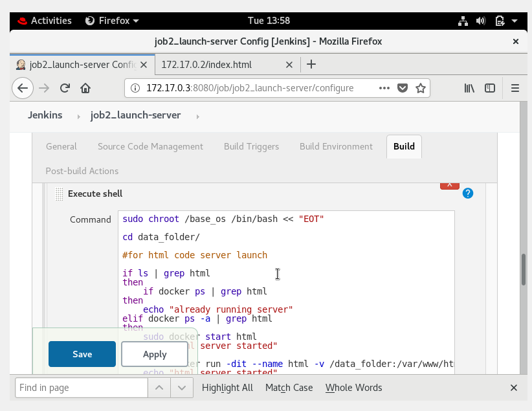The image size is (532, 411).
Task: Delete the Execute shell build step
Action: coord(450,186)
